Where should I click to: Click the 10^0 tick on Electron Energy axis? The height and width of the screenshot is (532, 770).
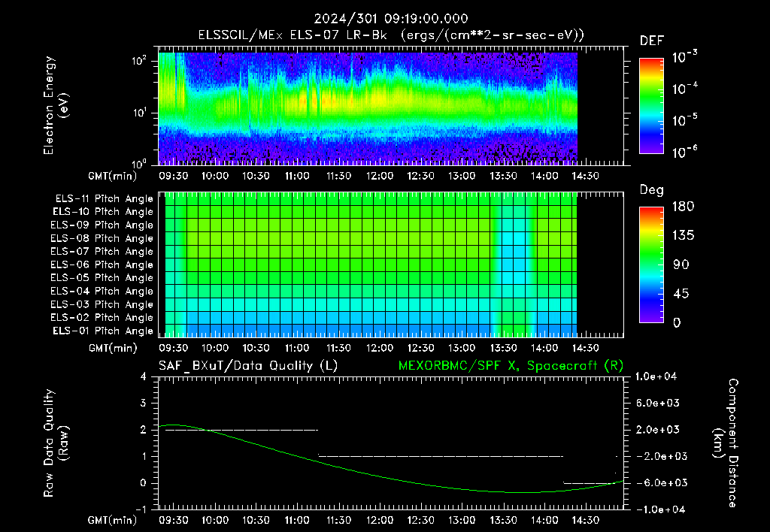(139, 163)
